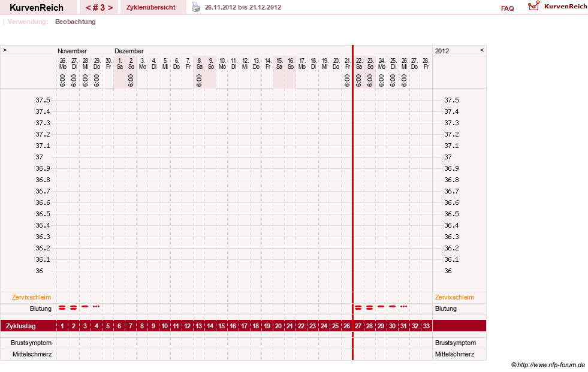Click the date range 26.11.2012 bis 21.12.2012

[243, 7]
